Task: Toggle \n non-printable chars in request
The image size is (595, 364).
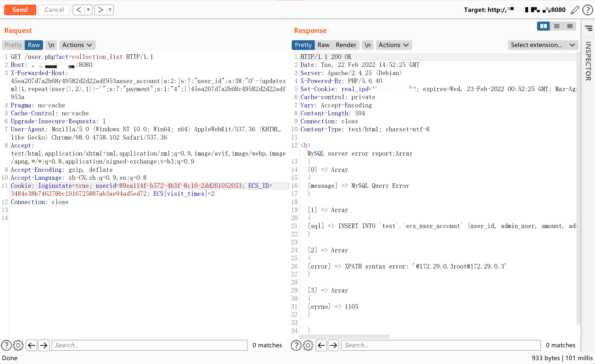Action: click(x=51, y=45)
